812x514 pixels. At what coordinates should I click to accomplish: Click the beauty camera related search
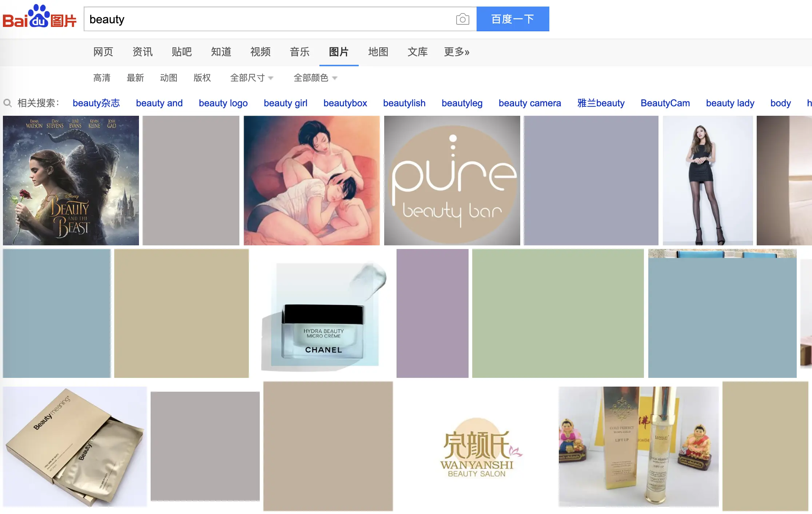pos(529,103)
